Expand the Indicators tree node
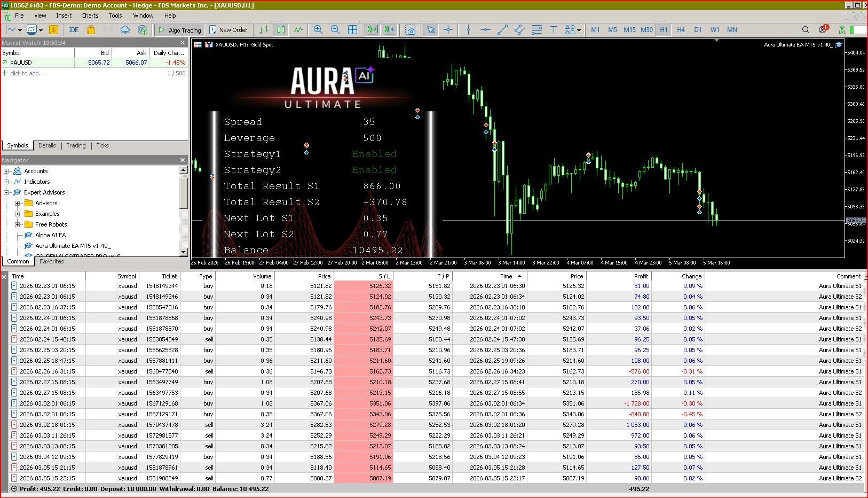The width and height of the screenshot is (868, 498). tap(6, 182)
